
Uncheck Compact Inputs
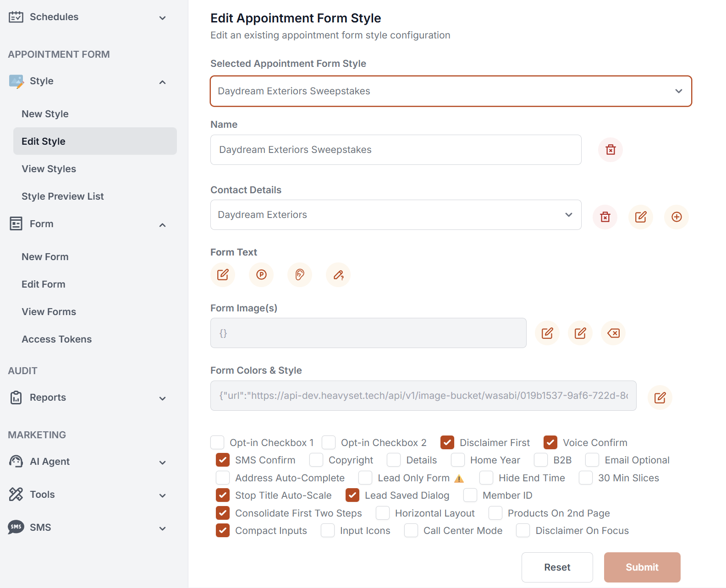click(223, 530)
